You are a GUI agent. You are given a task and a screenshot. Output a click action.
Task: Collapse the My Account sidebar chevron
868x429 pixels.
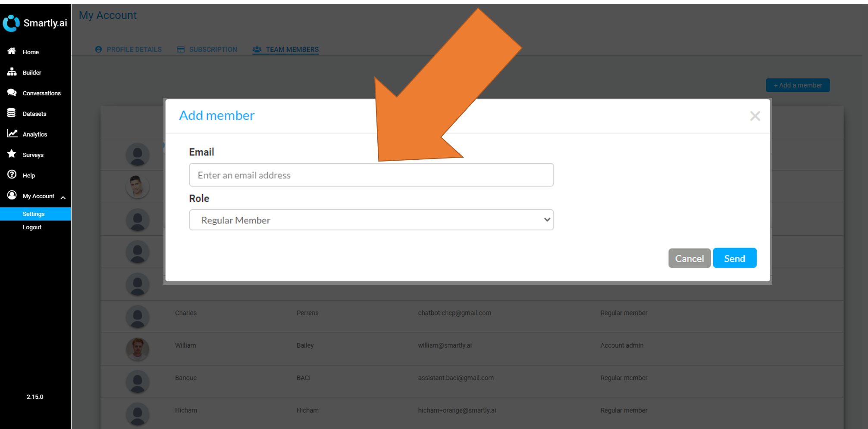63,197
